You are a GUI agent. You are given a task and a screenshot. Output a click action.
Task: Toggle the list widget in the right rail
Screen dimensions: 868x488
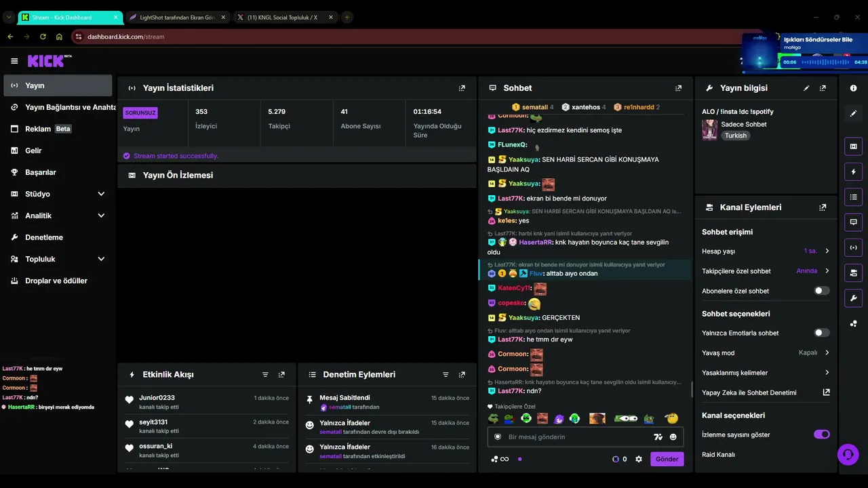[x=853, y=197]
